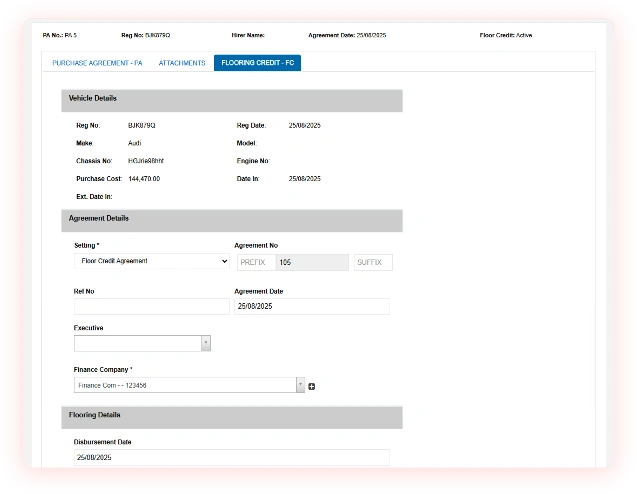637x494 pixels.
Task: Open the Purchase Agreement - PA tab
Action: point(98,63)
